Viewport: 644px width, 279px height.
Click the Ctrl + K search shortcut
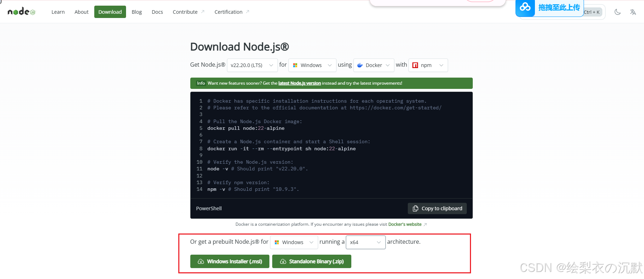click(x=592, y=12)
